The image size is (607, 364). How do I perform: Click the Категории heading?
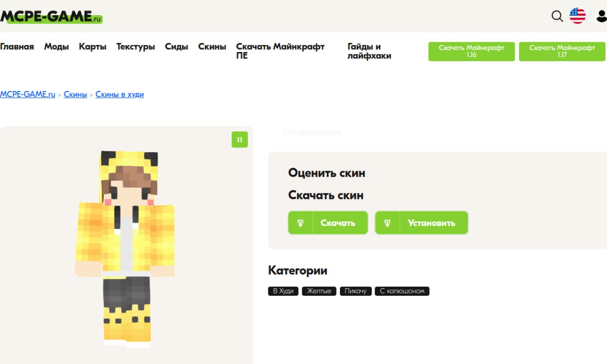click(298, 271)
